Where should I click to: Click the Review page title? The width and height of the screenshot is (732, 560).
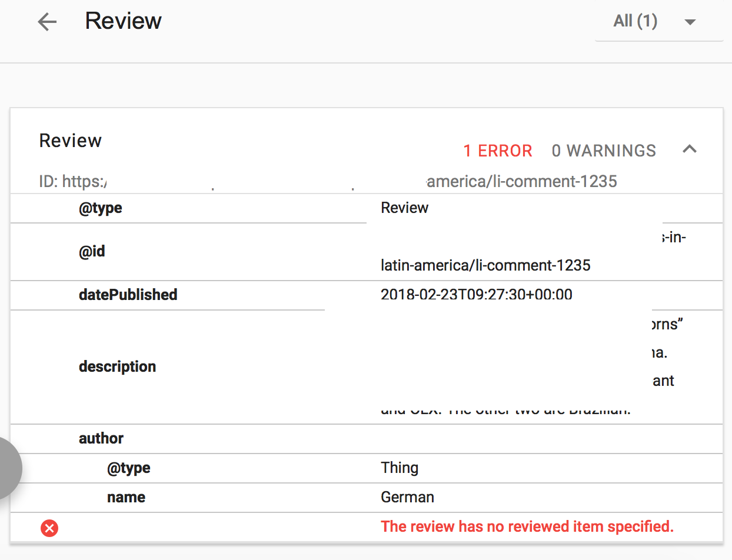coord(124,21)
